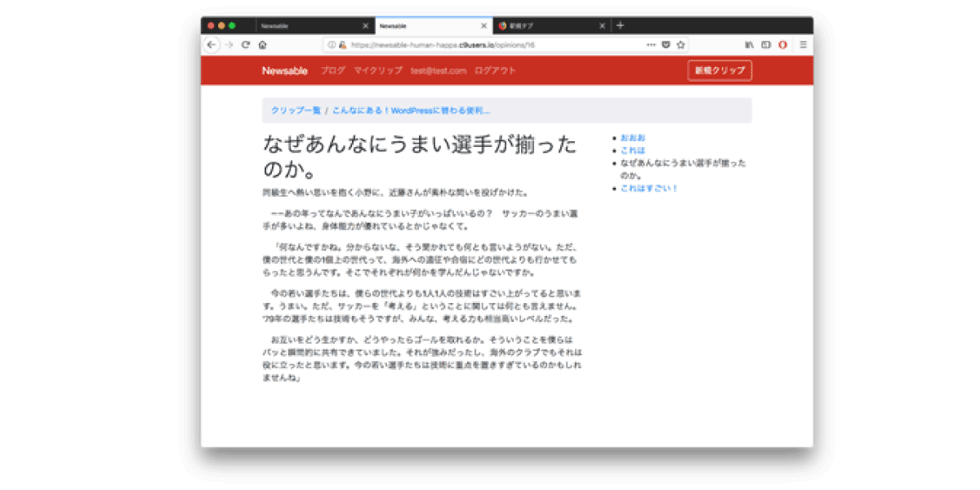Switch to the first Newsable tab

click(315, 26)
